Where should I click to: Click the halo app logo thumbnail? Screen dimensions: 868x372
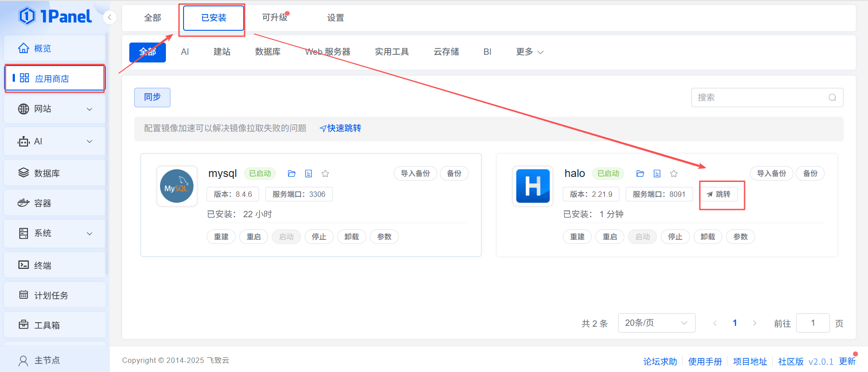pos(533,186)
